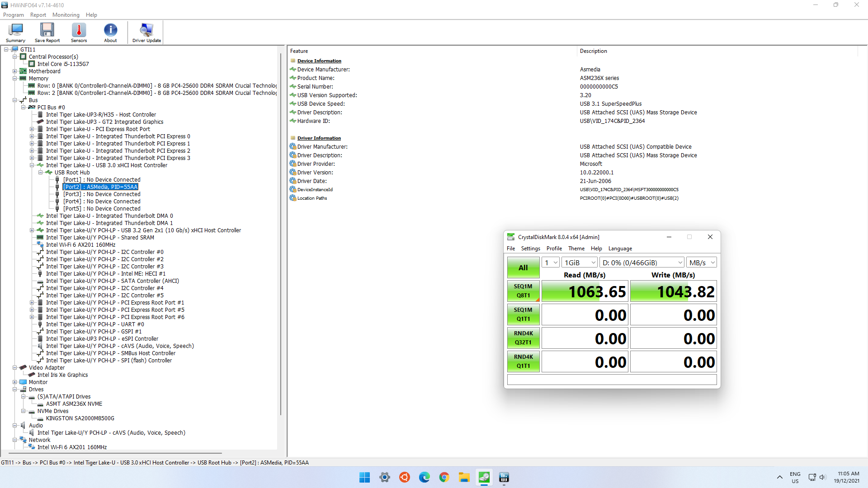Click the Driver Version value 10.0.22000.1
This screenshot has width=868, height=488.
pos(597,173)
